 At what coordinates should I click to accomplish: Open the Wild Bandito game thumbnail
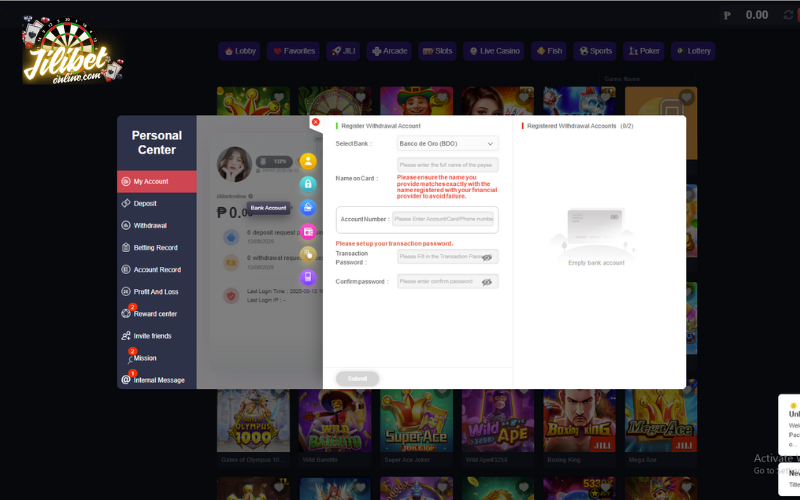tap(335, 421)
